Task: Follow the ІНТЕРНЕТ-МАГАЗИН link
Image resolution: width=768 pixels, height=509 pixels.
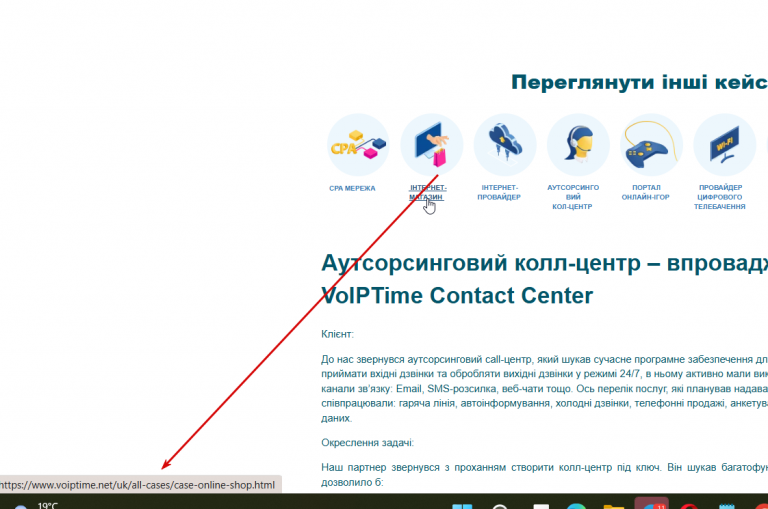Action: [428, 192]
